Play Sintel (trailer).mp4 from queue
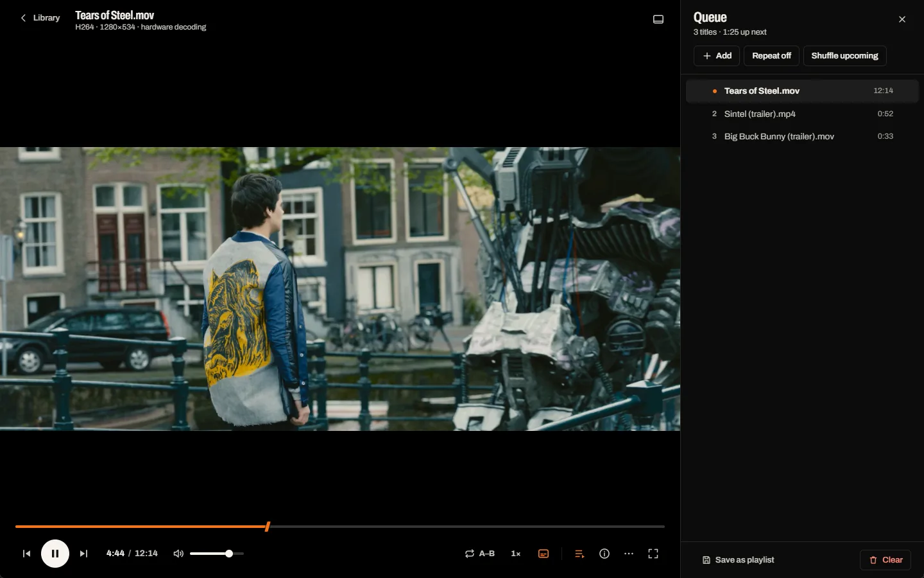The width and height of the screenshot is (924, 578). tap(802, 114)
